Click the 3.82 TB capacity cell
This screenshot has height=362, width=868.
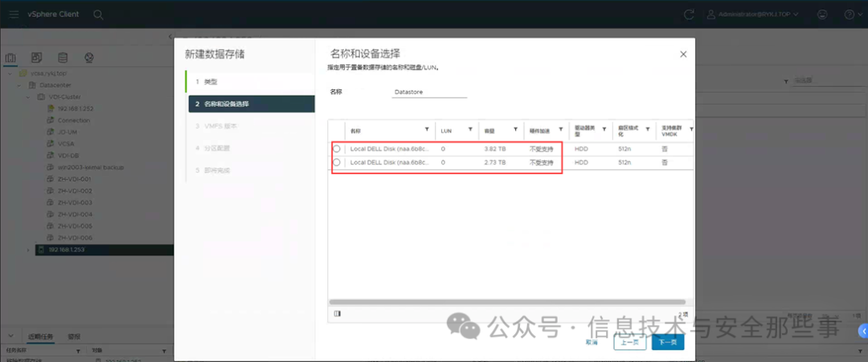pos(494,149)
